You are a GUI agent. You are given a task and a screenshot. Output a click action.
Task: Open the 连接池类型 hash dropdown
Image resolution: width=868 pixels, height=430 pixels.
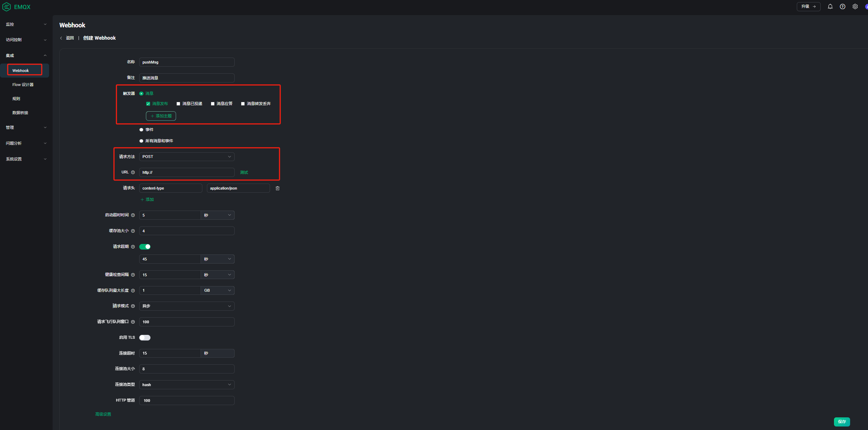coord(187,385)
